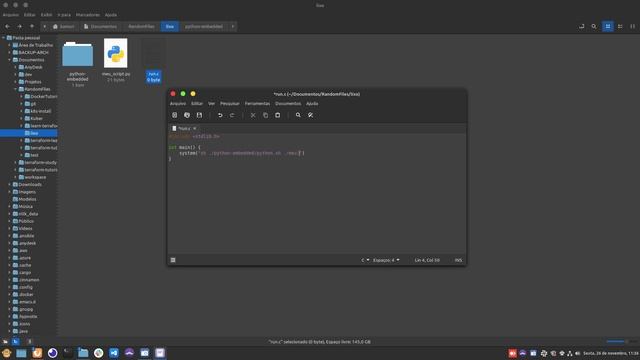Open the system menu icon on taskbar

point(6,353)
